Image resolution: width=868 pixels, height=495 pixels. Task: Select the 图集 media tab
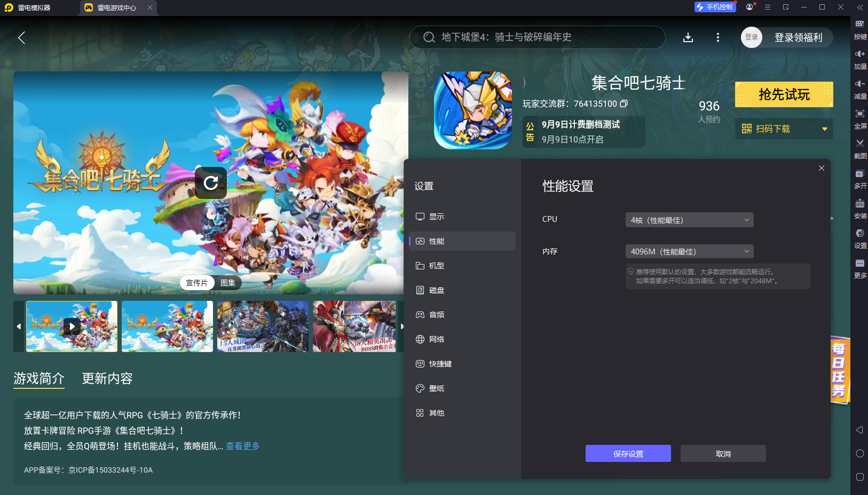(228, 283)
